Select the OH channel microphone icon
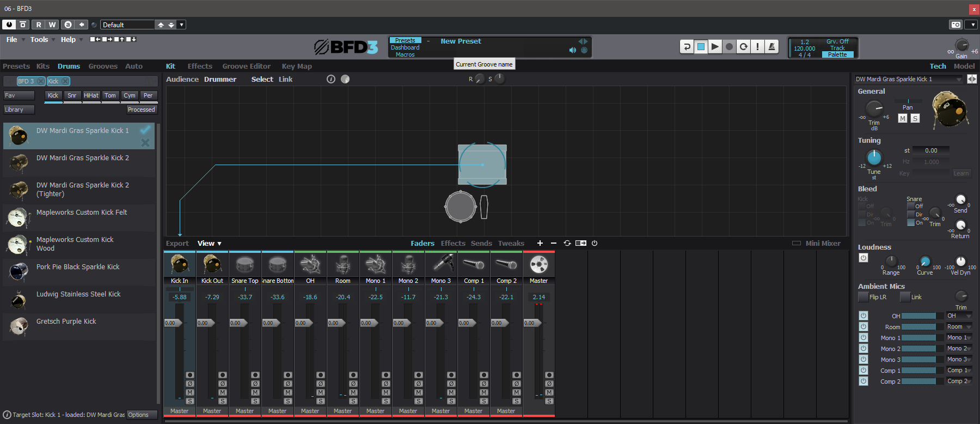 coord(310,265)
